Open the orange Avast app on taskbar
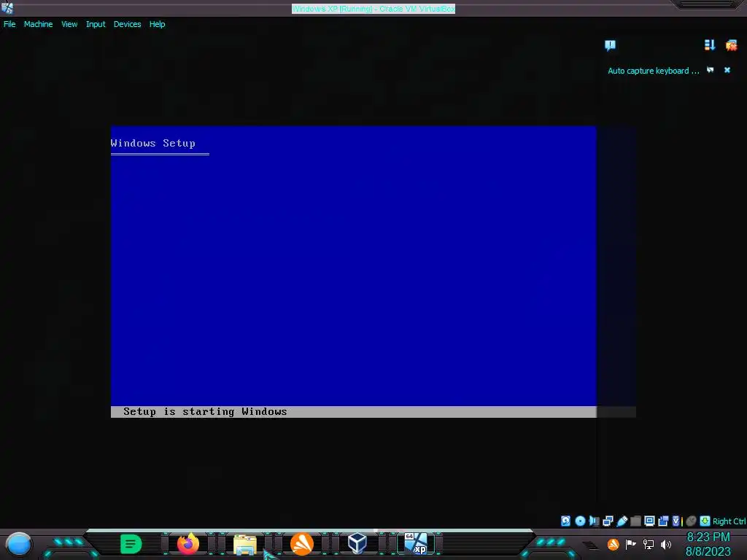The height and width of the screenshot is (560, 747). [x=302, y=544]
